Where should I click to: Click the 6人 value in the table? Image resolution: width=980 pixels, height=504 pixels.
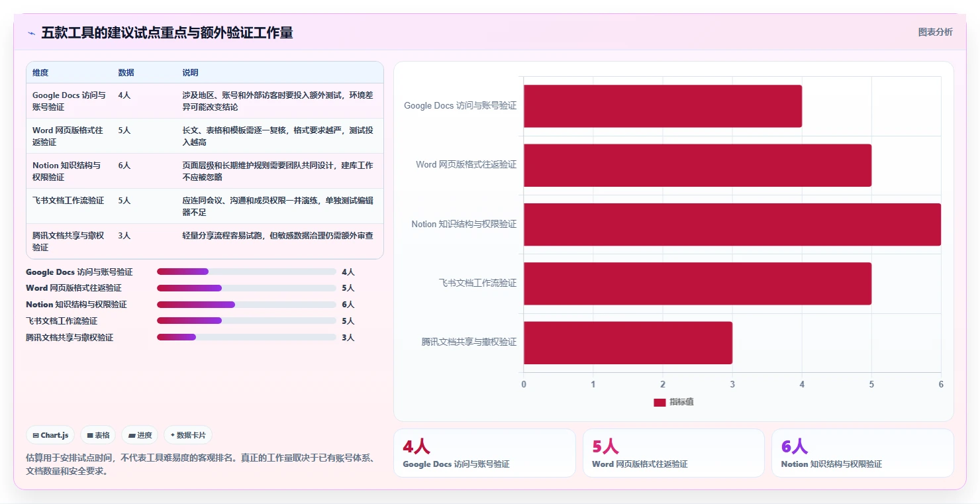point(124,165)
